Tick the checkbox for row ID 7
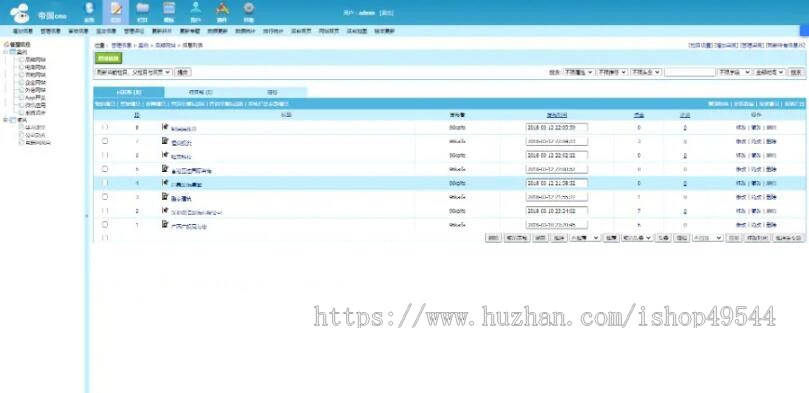This screenshot has width=809, height=393. [x=105, y=141]
